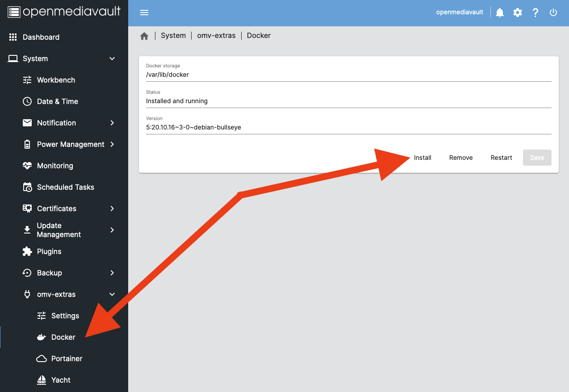Click the help question mark icon
Viewport: 569px width, 392px height.
[535, 12]
